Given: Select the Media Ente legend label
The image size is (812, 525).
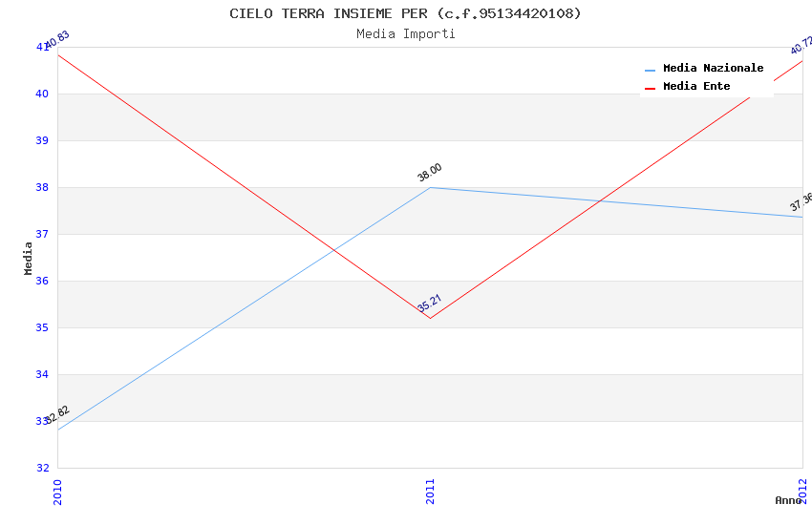Looking at the screenshot, I should coord(696,87).
